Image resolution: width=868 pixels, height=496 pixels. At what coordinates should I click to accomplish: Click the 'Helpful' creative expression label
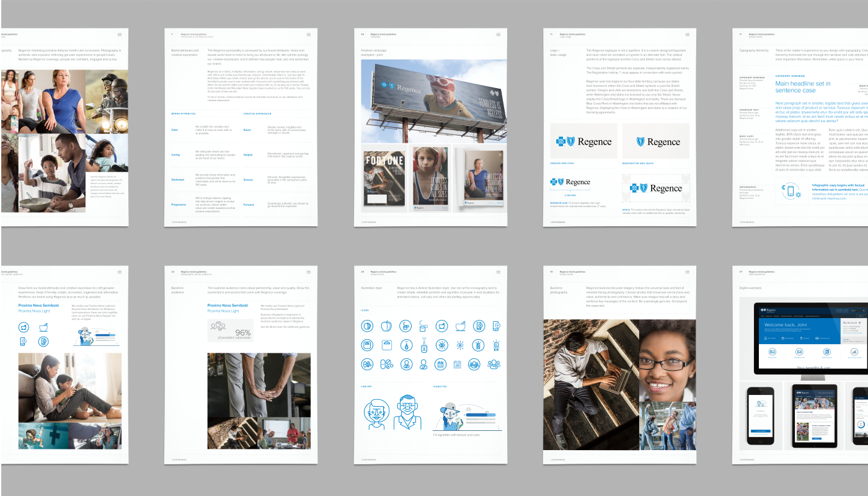point(248,154)
